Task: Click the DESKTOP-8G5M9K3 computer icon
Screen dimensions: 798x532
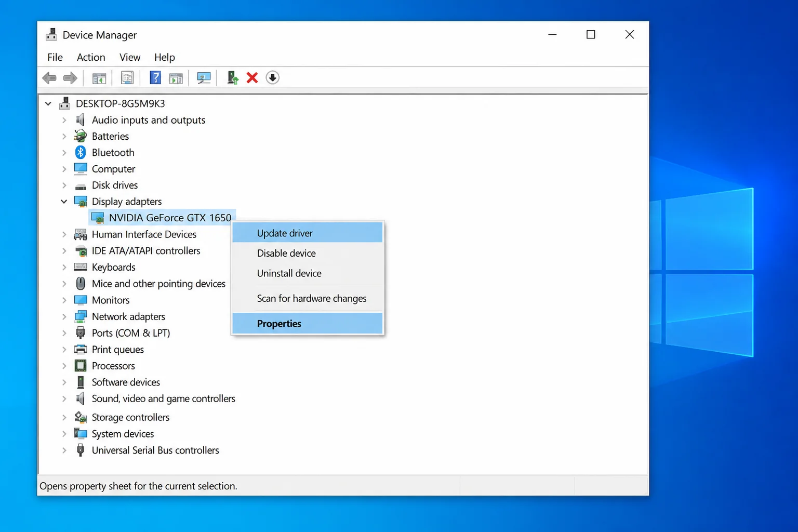Action: click(x=64, y=103)
